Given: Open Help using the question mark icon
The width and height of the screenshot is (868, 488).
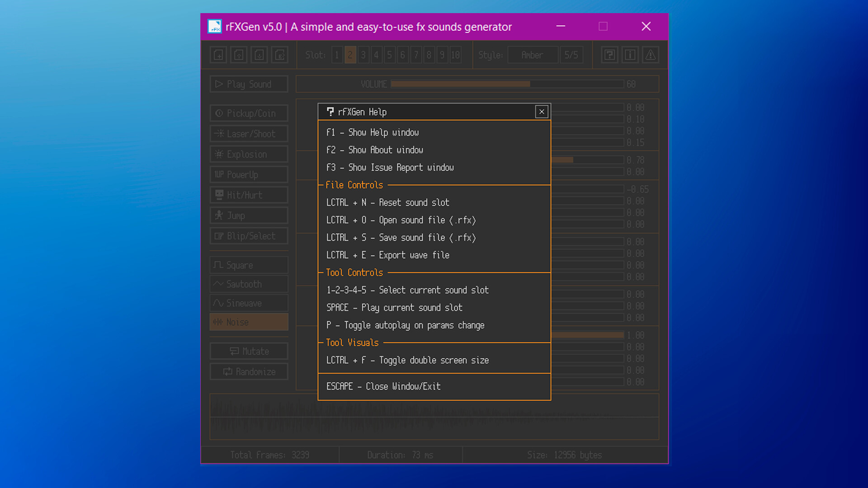Looking at the screenshot, I should [x=609, y=55].
